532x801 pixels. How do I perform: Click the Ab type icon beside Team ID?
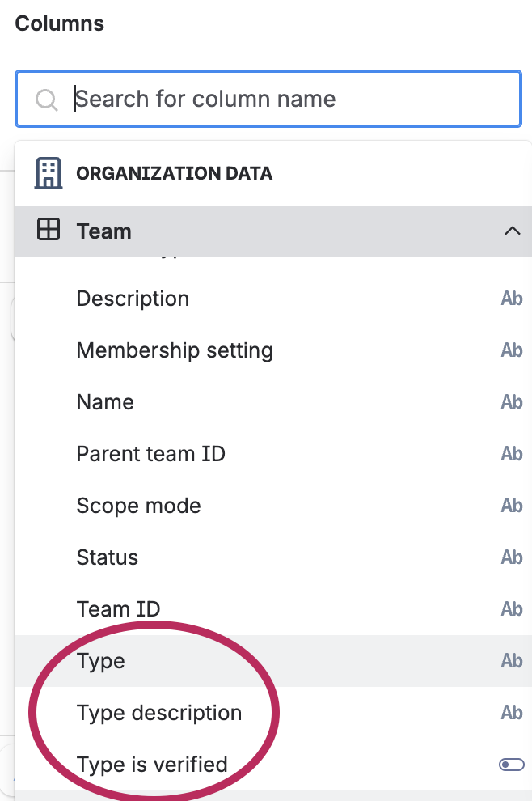click(512, 609)
